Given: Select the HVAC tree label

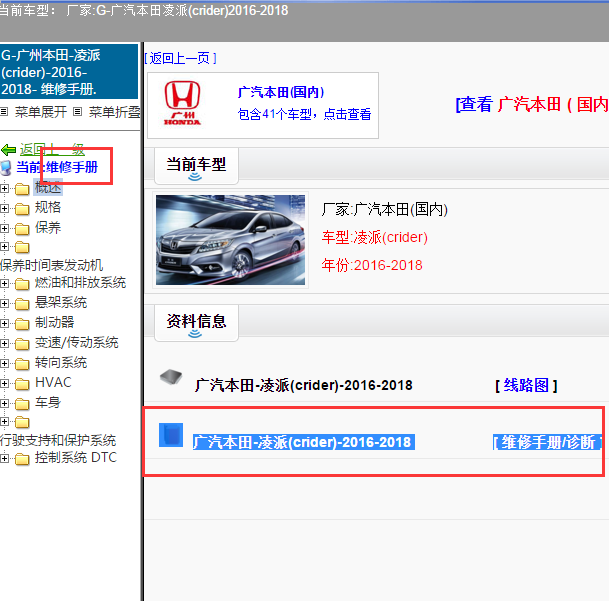Looking at the screenshot, I should pyautogui.click(x=53, y=382).
